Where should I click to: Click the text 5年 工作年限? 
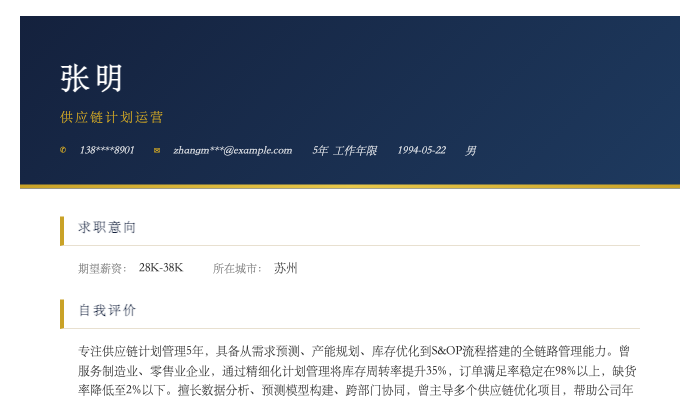click(x=345, y=150)
